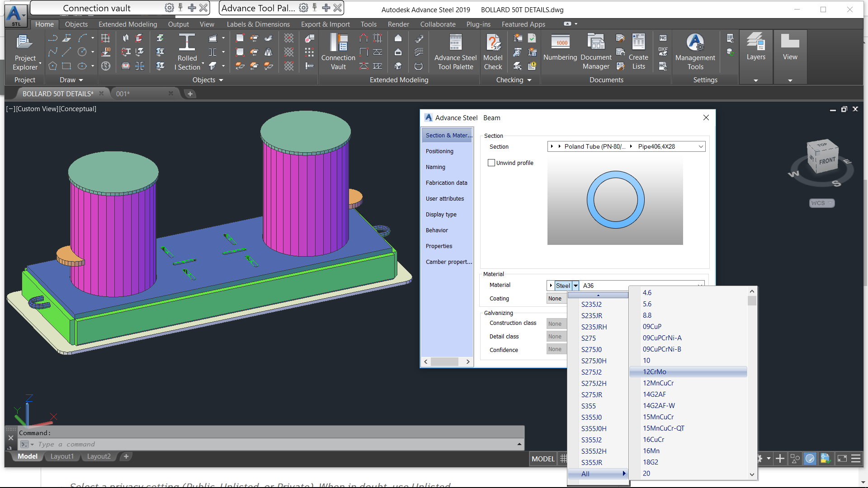Open Fabrication data page in Beam dialog
This screenshot has height=488, width=868.
(447, 183)
